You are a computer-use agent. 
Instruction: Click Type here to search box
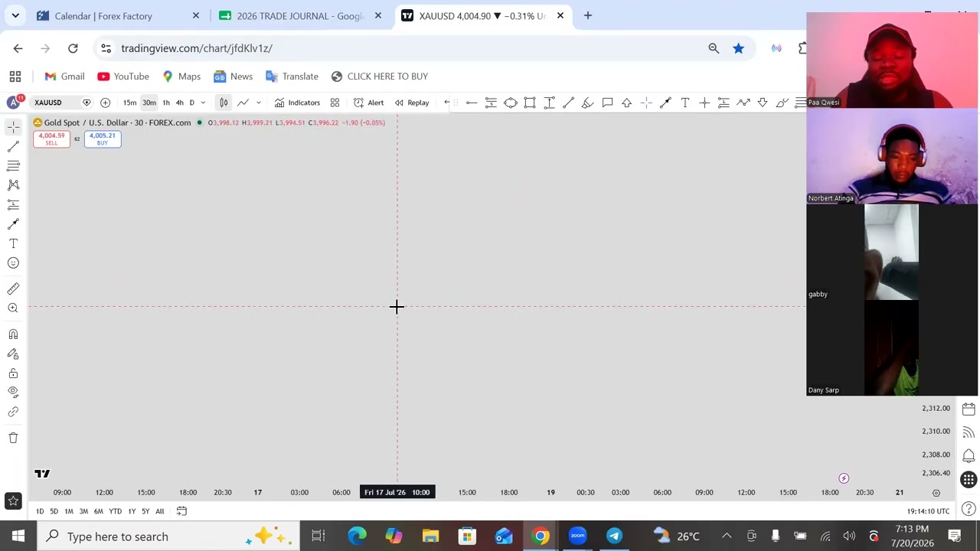[168, 536]
